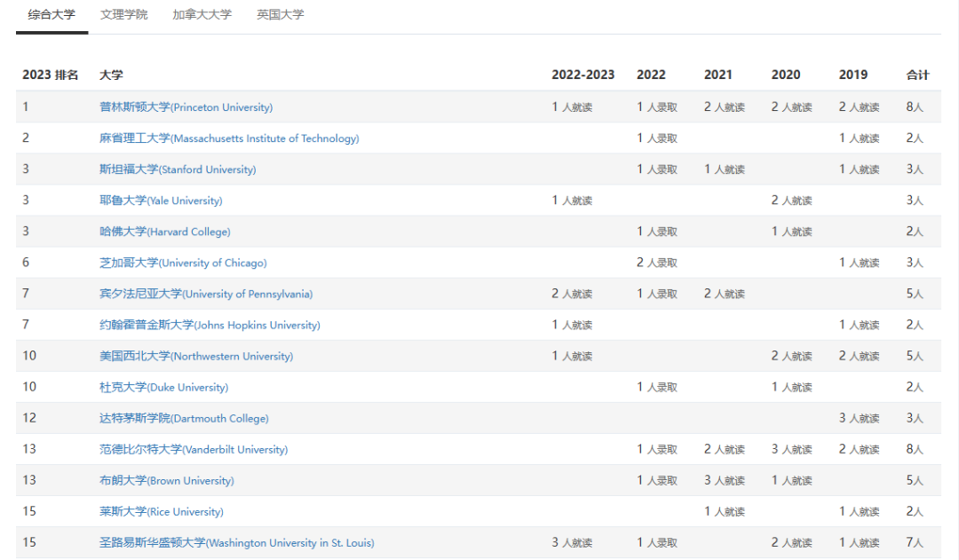
Task: Click rank 6 in Chicago row
Action: click(26, 263)
